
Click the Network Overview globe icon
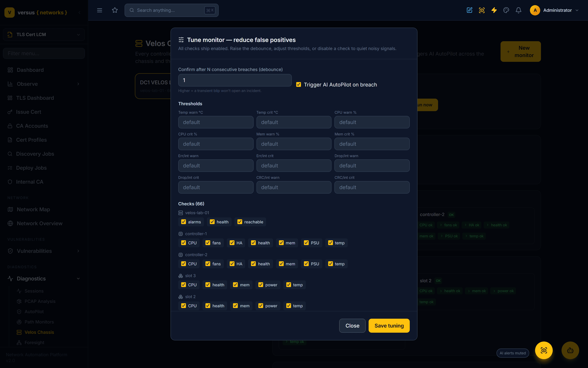pos(10,223)
